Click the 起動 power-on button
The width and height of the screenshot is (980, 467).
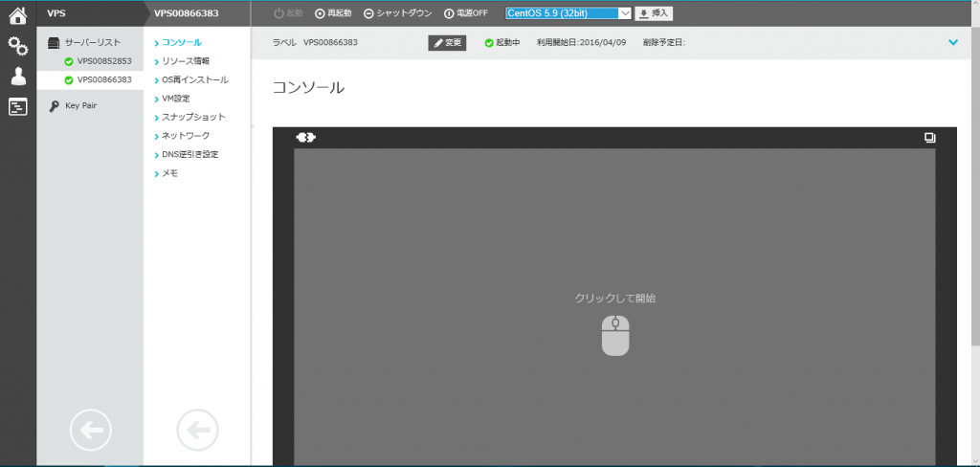pos(288,13)
